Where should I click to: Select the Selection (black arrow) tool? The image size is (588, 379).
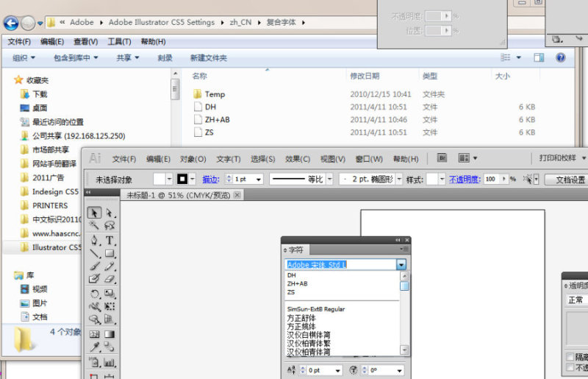[x=94, y=213]
